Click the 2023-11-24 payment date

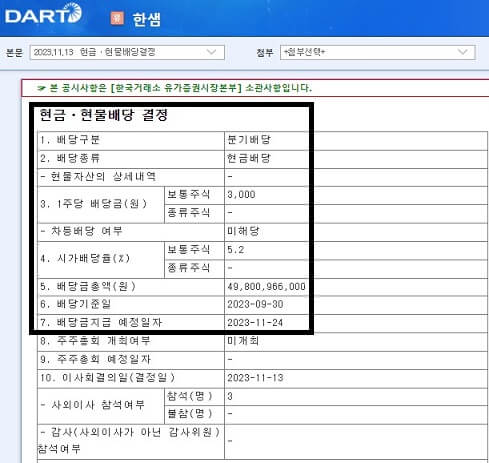[255, 323]
